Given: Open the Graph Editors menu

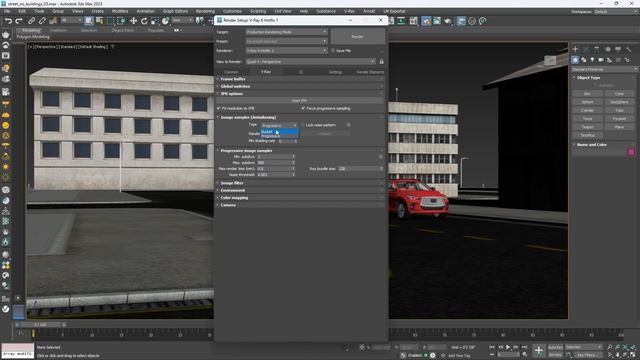Looking at the screenshot, I should click(x=176, y=11).
